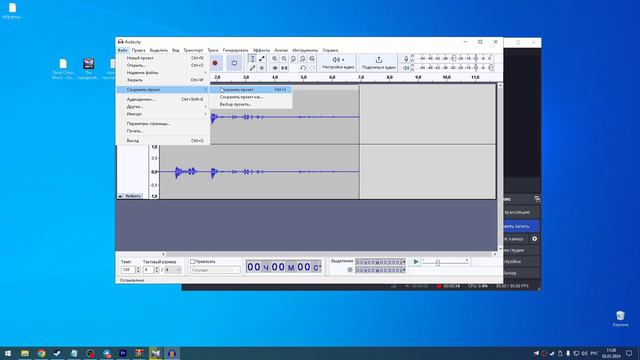Viewport: 640px width, 360px height.
Task: Click Fit selection to width zoom icon
Action: (293, 59)
